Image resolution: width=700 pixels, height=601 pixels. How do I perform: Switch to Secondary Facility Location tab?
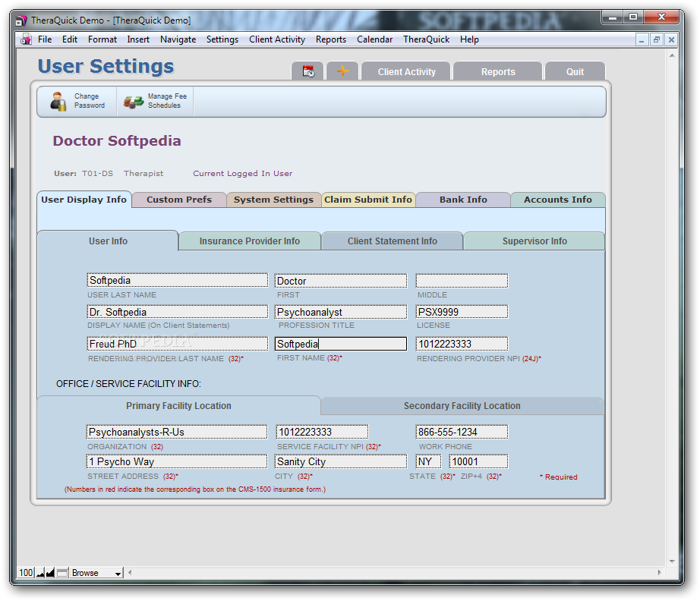(462, 405)
